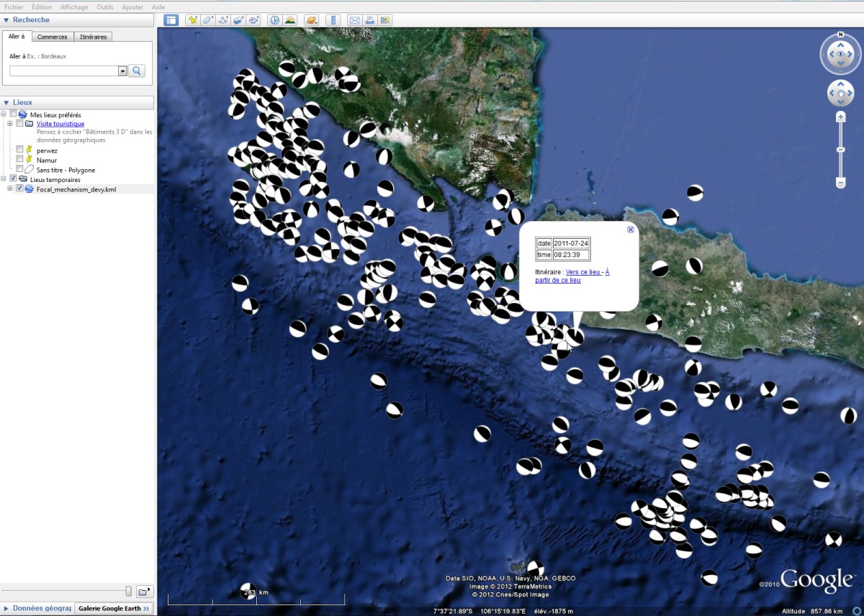The image size is (864, 616).
Task: Add a new placemark with the pin icon
Action: click(x=193, y=19)
